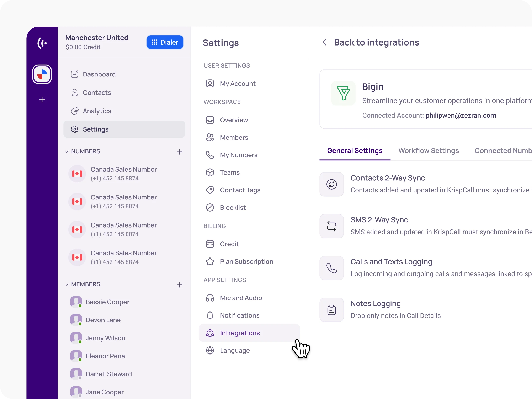Add a new number with plus icon

(x=180, y=152)
